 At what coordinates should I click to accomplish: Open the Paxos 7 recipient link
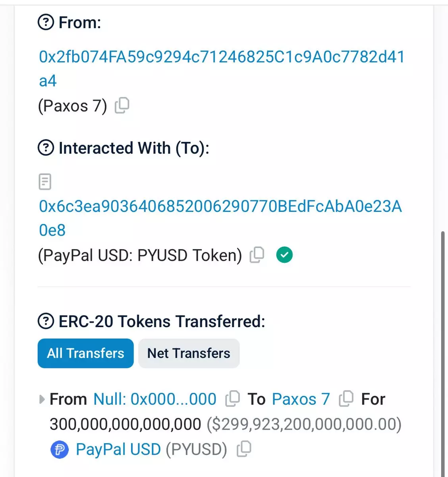[x=301, y=399]
